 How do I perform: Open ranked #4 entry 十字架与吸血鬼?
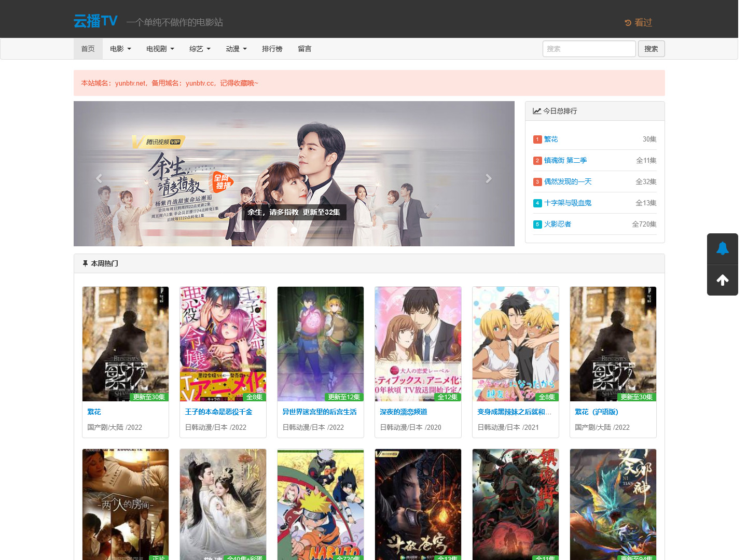[x=568, y=203]
